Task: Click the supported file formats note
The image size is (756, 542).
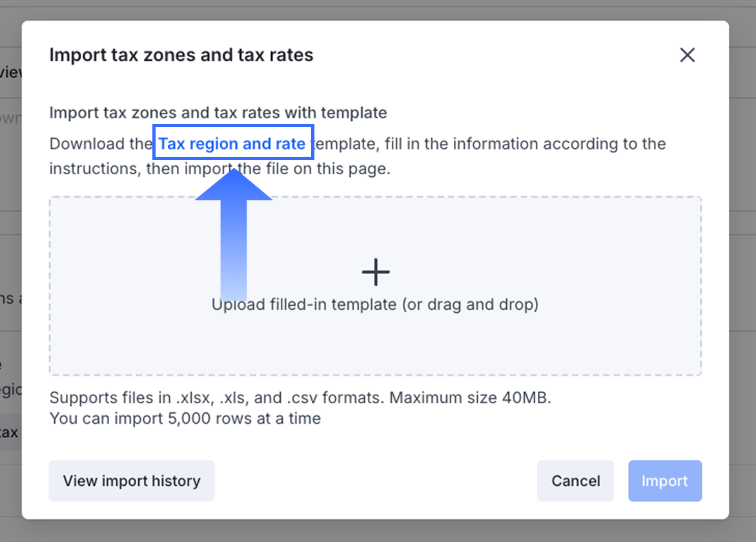Action: pos(300,397)
